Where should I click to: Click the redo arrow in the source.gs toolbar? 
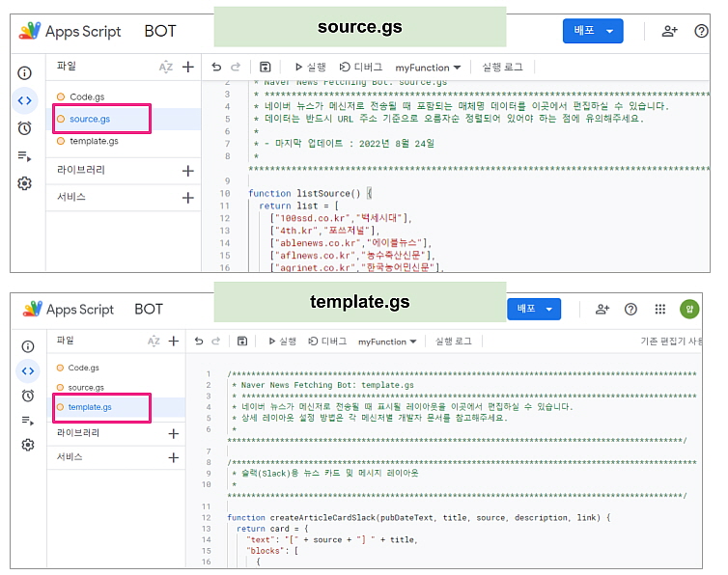pos(237,68)
